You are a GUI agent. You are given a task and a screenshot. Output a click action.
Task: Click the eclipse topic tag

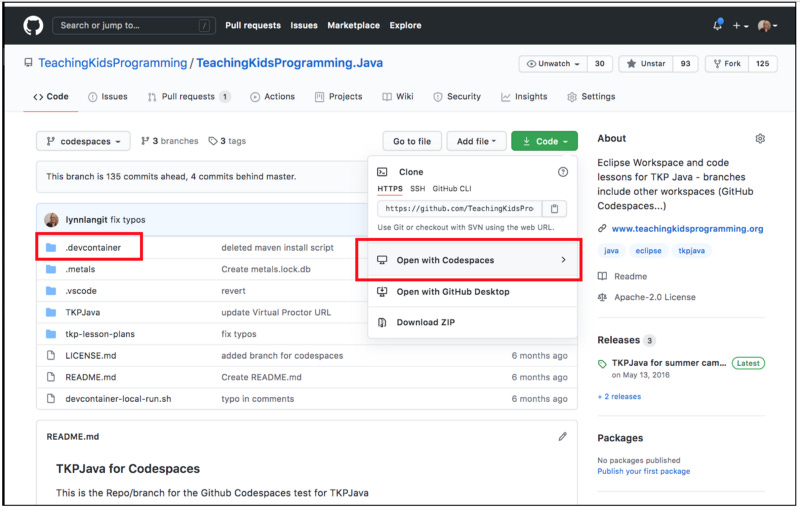click(x=648, y=251)
